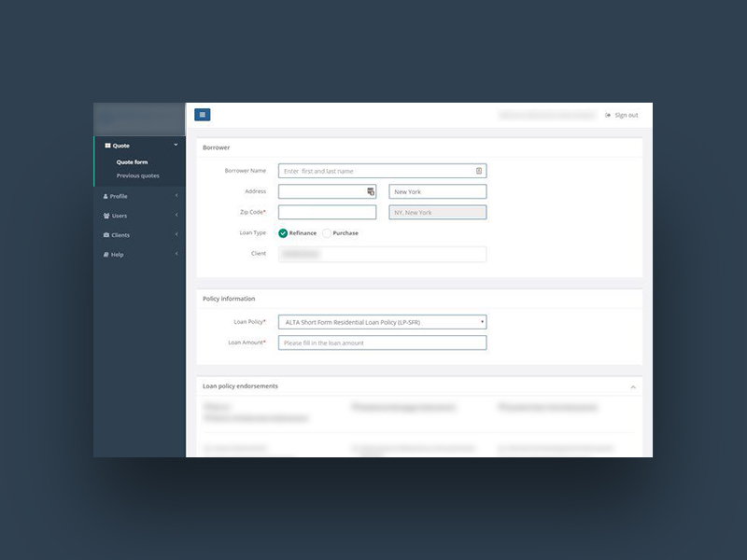Click the hamburger menu toggle button
The image size is (747, 560).
(202, 115)
